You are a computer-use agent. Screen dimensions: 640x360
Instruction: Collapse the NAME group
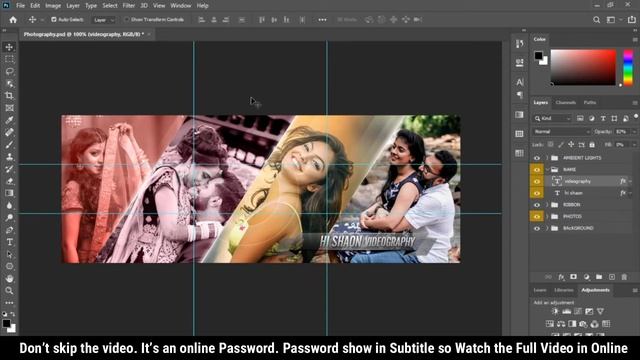click(x=547, y=169)
